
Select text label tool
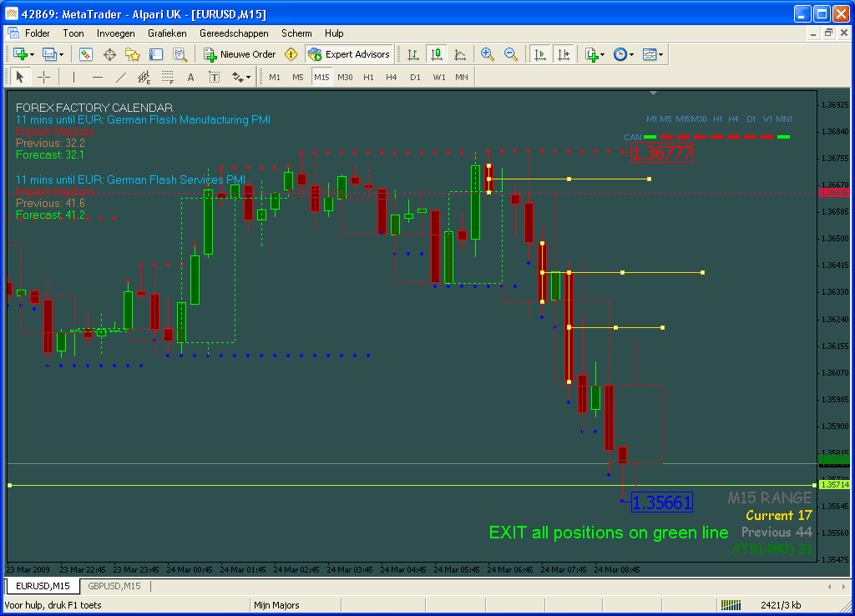point(215,78)
